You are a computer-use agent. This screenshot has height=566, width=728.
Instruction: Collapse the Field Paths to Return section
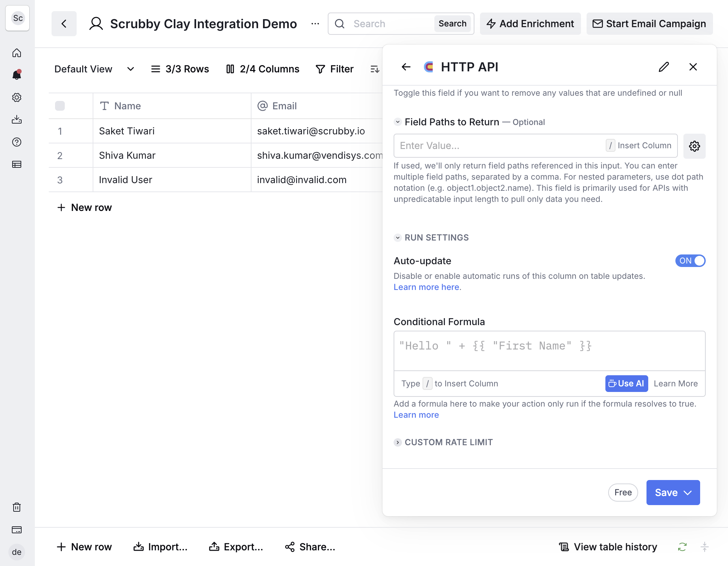(x=398, y=122)
